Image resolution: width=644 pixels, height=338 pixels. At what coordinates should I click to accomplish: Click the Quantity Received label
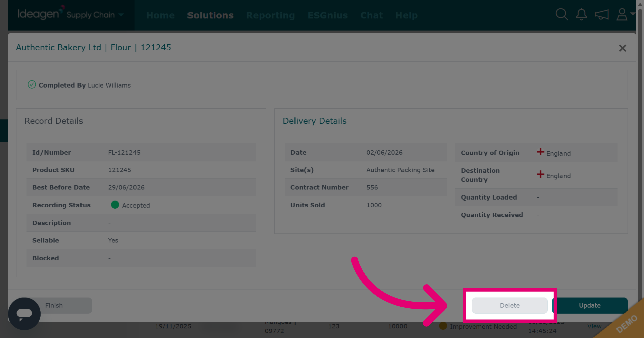[x=492, y=215]
